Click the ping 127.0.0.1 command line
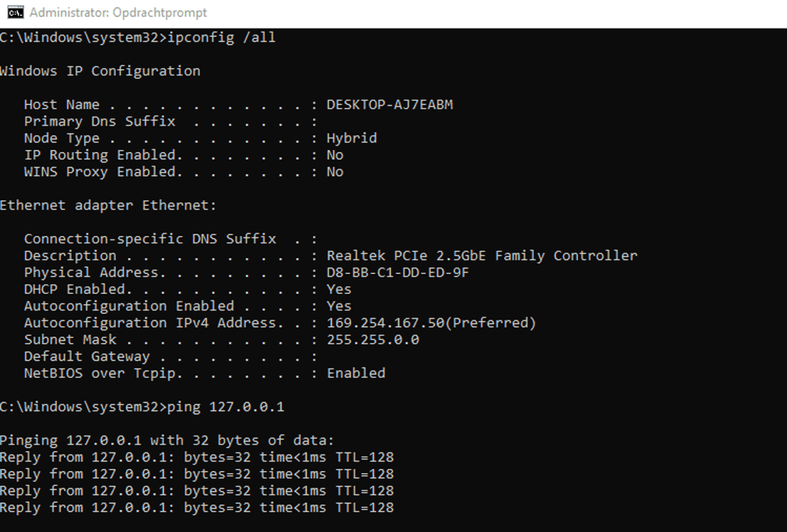The image size is (787, 532). pos(142,407)
